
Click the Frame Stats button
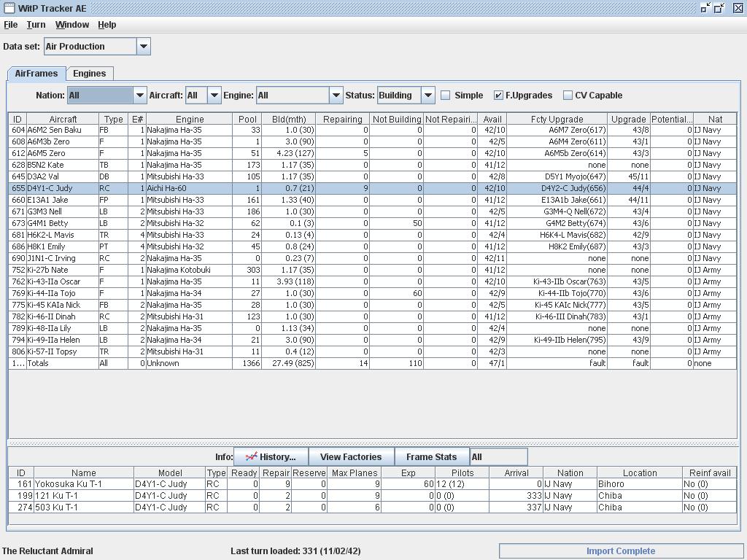[x=432, y=457]
